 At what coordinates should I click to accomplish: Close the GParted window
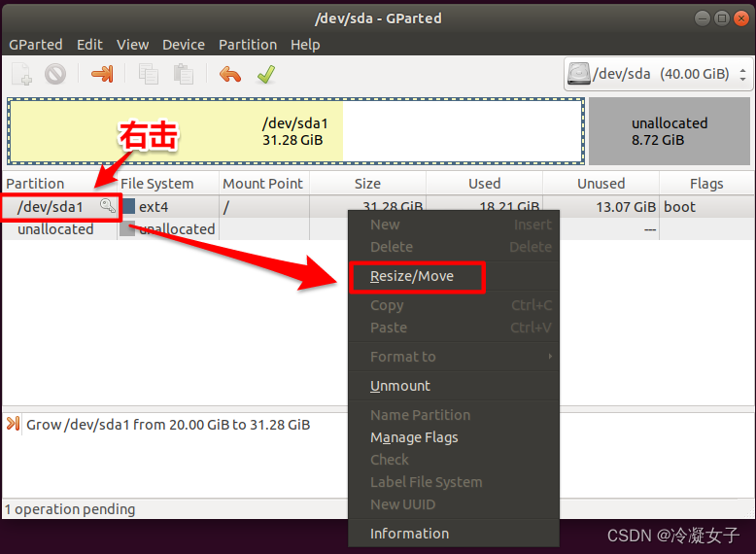(741, 18)
